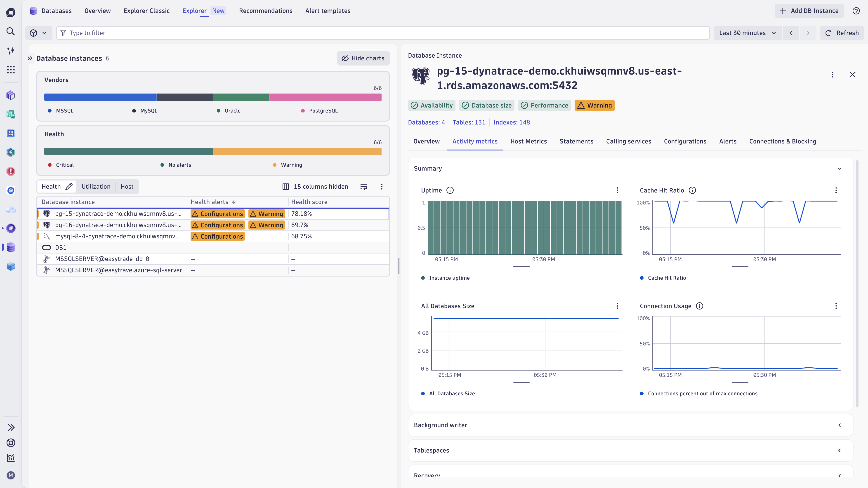The width and height of the screenshot is (868, 488).
Task: Toggle the MSSQL vendor legend filter
Action: [61, 110]
